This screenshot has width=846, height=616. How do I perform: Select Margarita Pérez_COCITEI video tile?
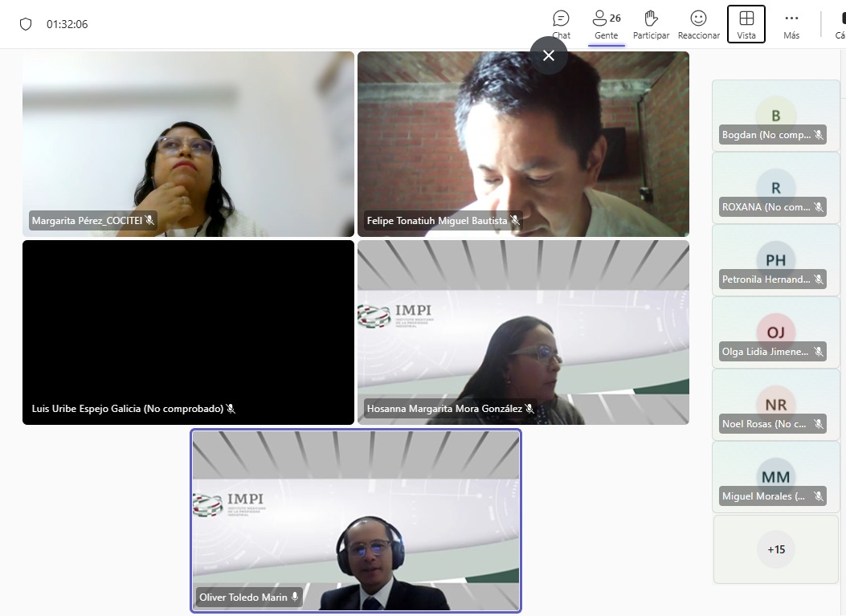(188, 144)
